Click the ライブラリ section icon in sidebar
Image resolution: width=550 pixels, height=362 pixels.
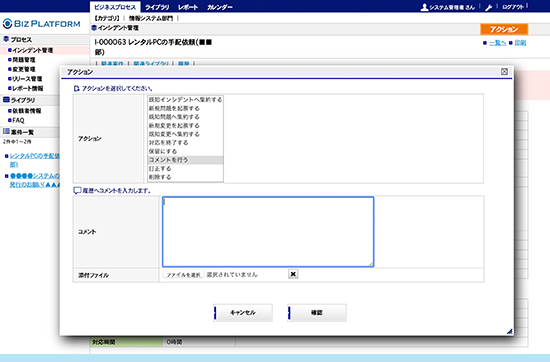[x=6, y=100]
